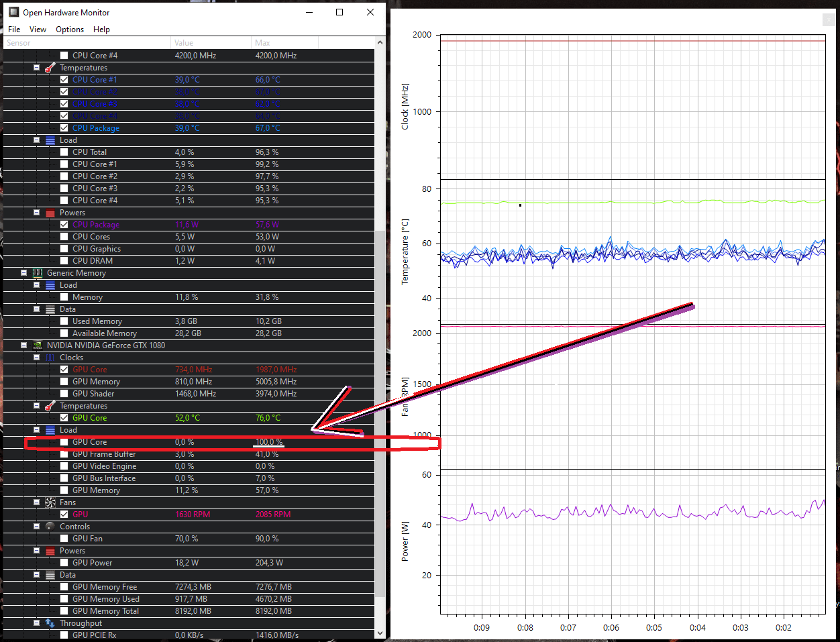Select the GPU PCIE Rx row
Viewport: 840px width, 642px height.
[x=189, y=635]
